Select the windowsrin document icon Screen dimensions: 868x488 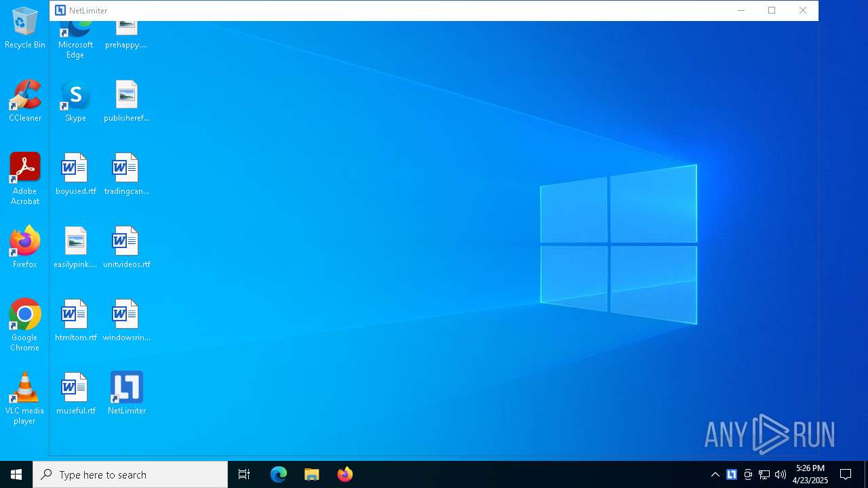point(126,321)
